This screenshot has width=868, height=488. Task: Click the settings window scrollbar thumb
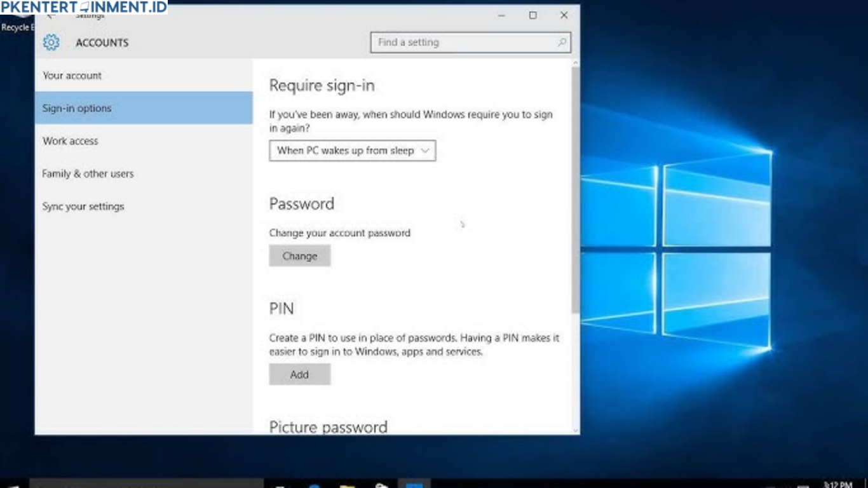tap(576, 191)
